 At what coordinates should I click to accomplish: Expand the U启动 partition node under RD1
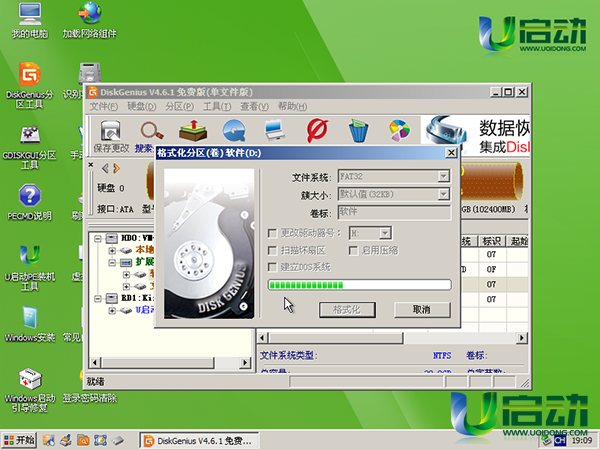tap(112, 310)
